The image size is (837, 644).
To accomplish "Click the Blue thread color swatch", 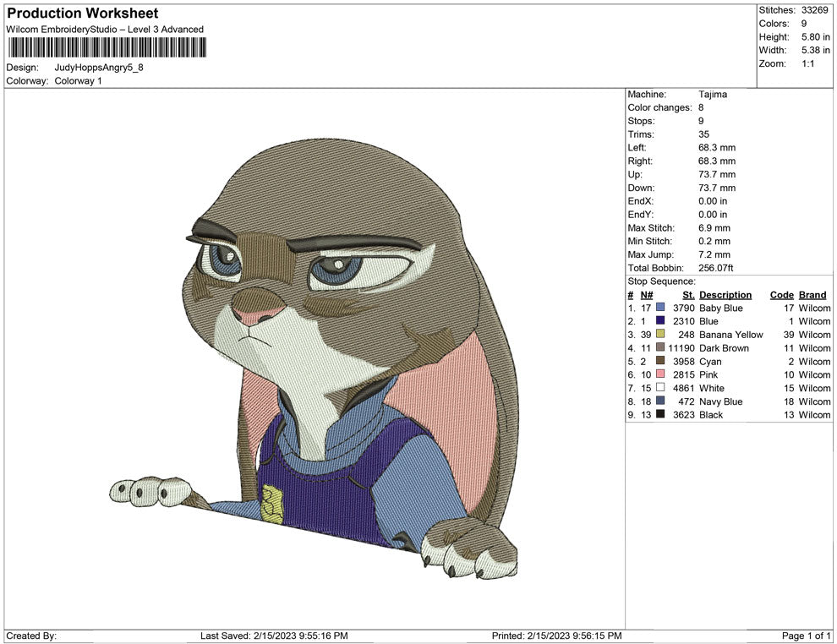I will [x=659, y=321].
